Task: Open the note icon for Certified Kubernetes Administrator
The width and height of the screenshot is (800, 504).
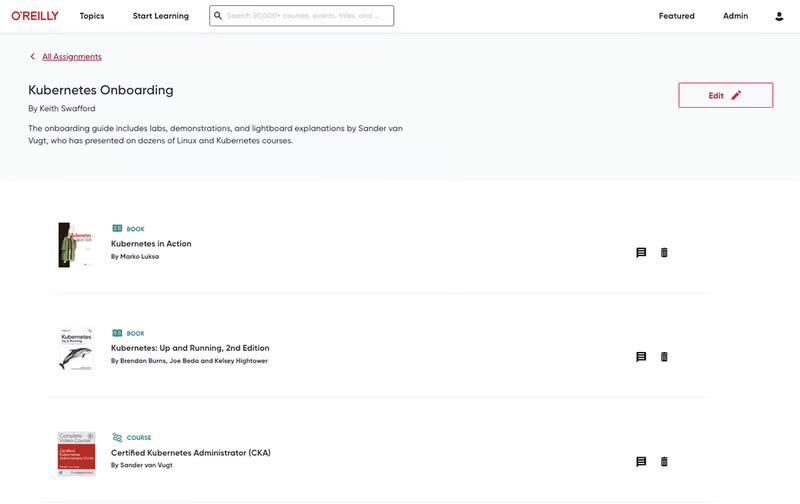Action: click(641, 462)
